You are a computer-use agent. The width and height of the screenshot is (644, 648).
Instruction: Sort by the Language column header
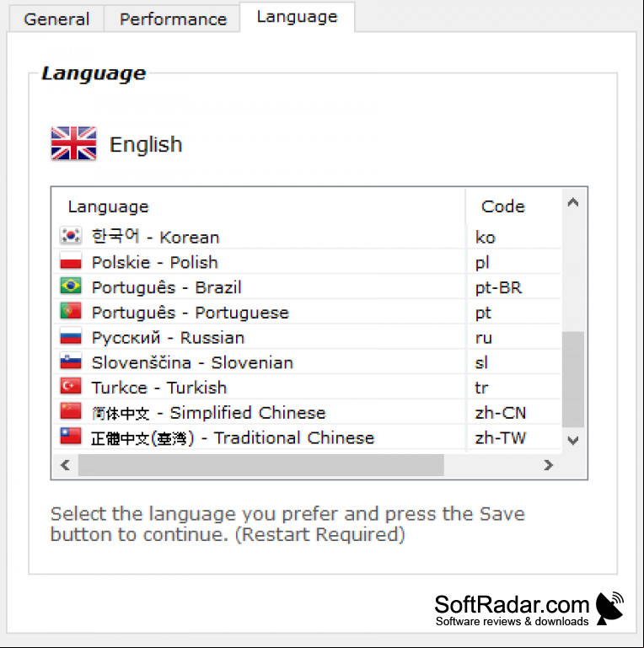[x=259, y=206]
